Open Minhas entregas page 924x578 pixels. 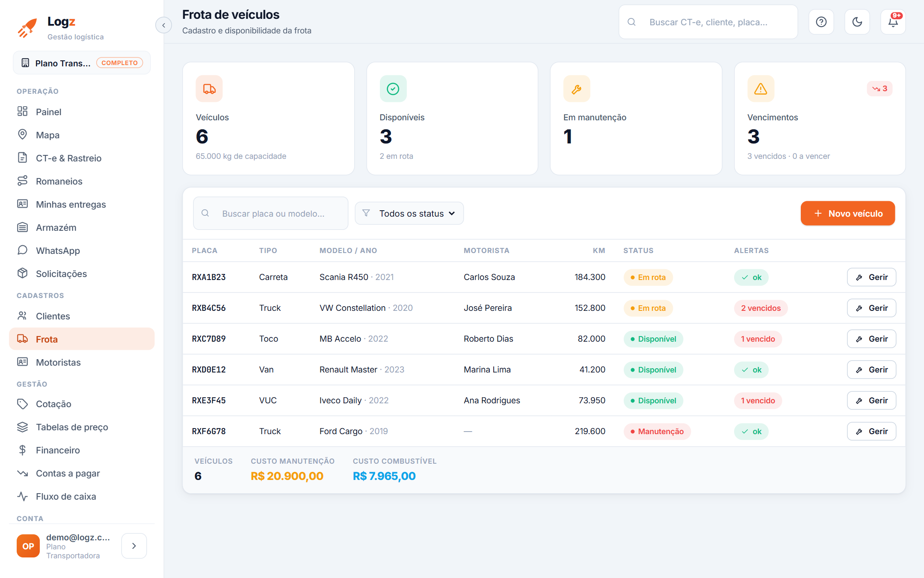pos(82,204)
